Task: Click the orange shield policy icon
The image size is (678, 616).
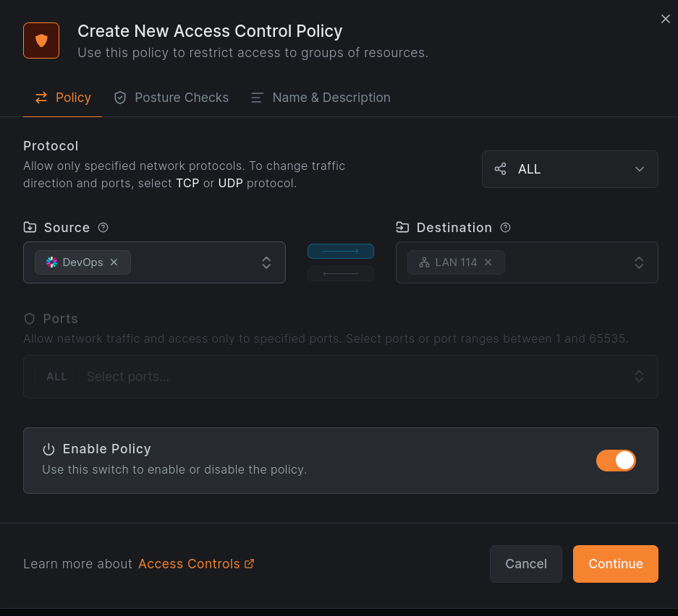Action: point(41,40)
